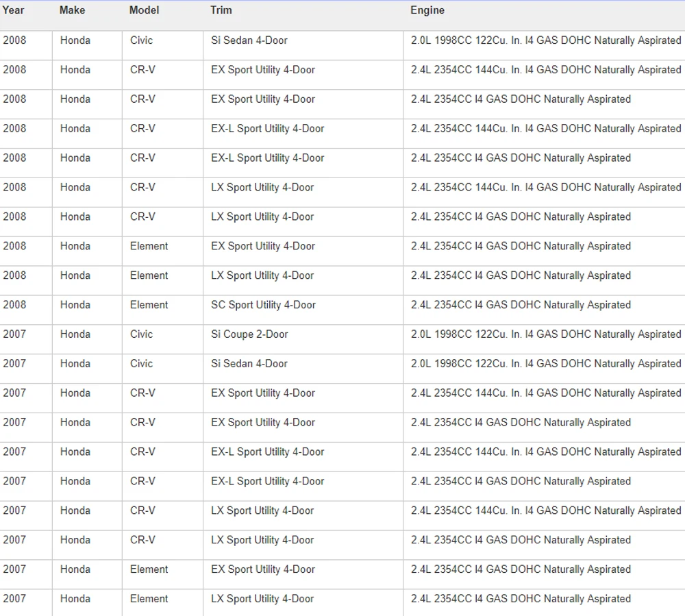The image size is (685, 616).
Task: Click the 2007 CR-V 'EX Sport Utility' 144Cu. In. engine
Action: point(546,393)
